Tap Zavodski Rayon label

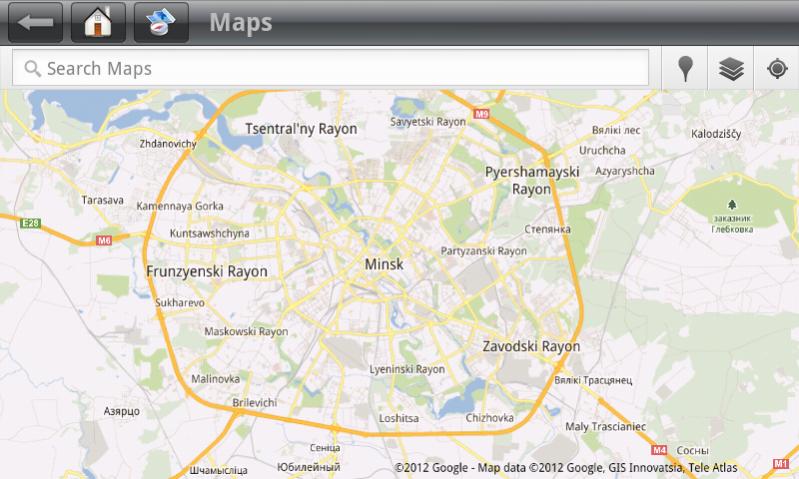(531, 347)
